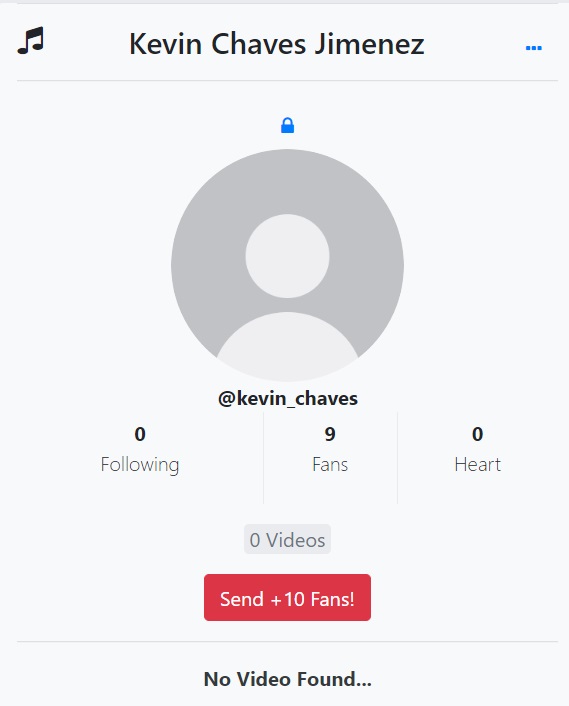Select the @kevin_chaves username handle
The image size is (569, 706).
point(288,398)
